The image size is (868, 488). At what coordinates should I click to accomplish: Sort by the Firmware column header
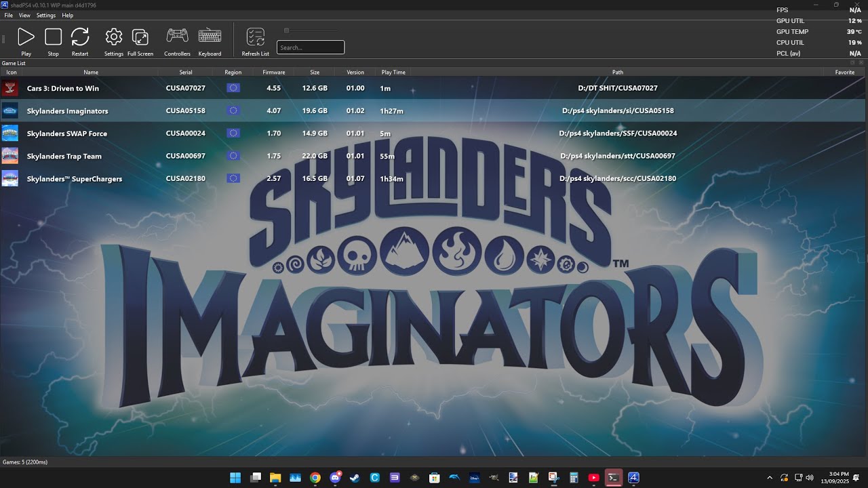[x=274, y=72]
